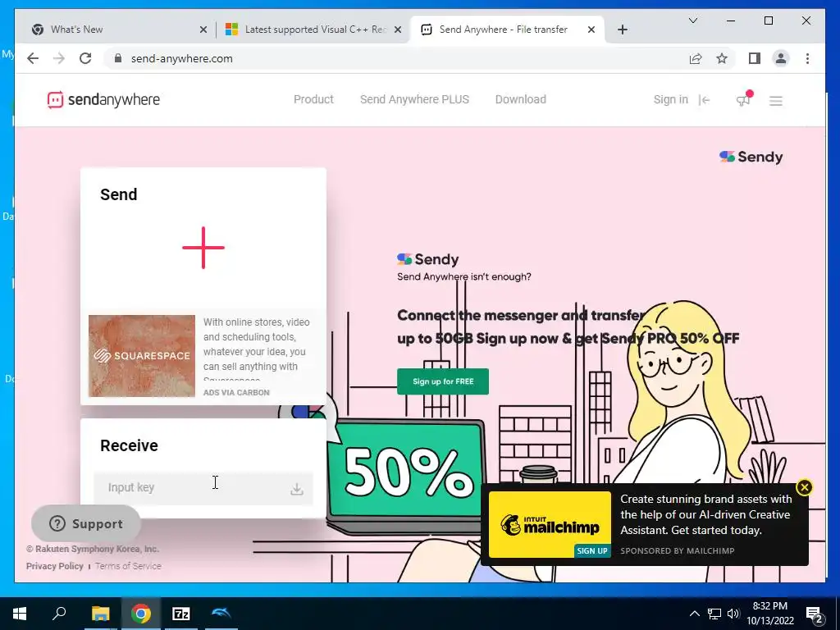Open the announcements megaphone icon
This screenshot has width=840, height=630.
(743, 99)
